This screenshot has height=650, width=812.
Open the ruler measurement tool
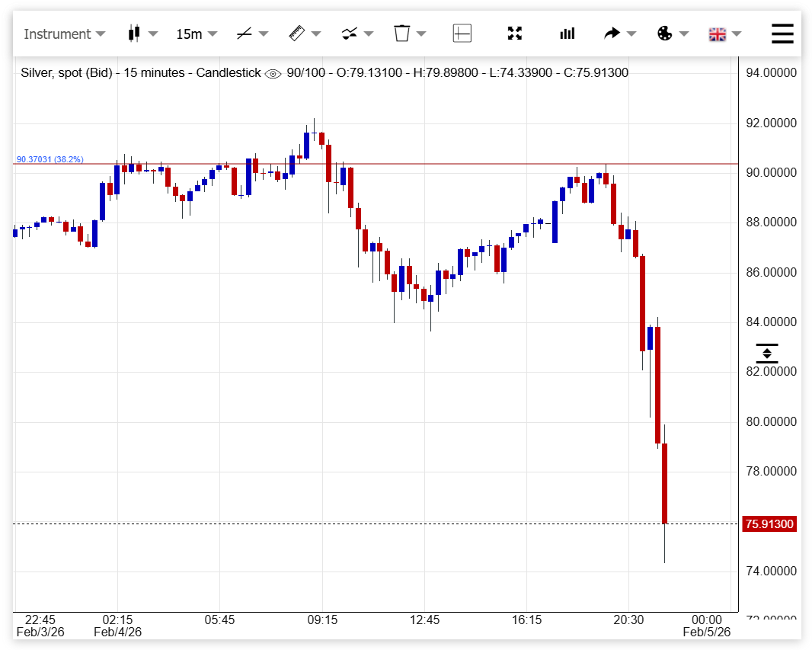(296, 34)
